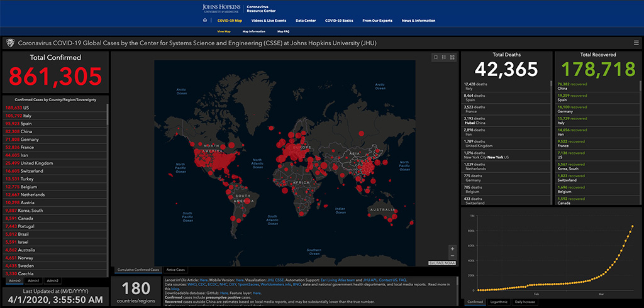Open the Data Center menu item
Viewport: 644px width, 308px height.
306,21
